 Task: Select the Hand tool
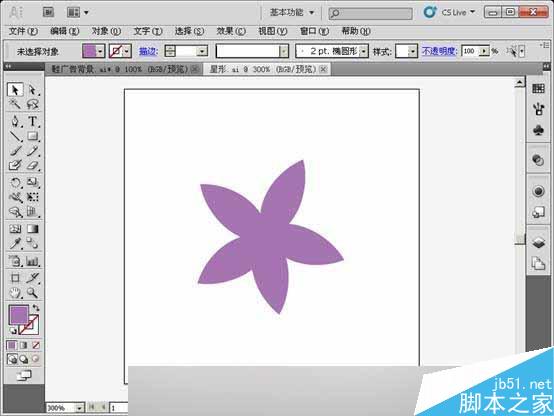(x=15, y=293)
